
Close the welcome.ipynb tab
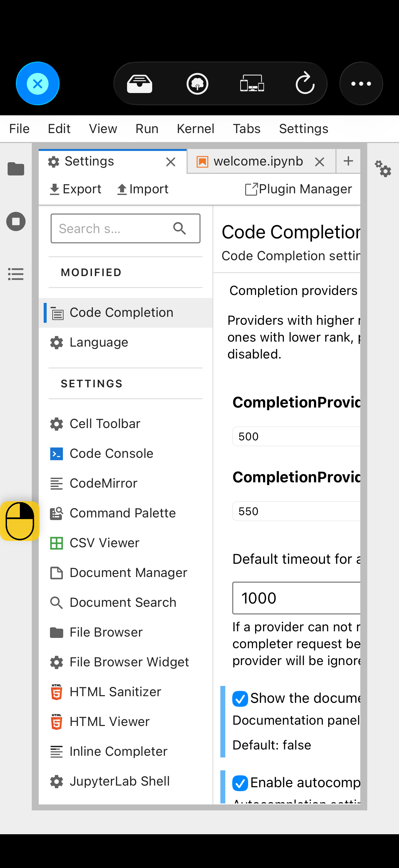click(320, 162)
